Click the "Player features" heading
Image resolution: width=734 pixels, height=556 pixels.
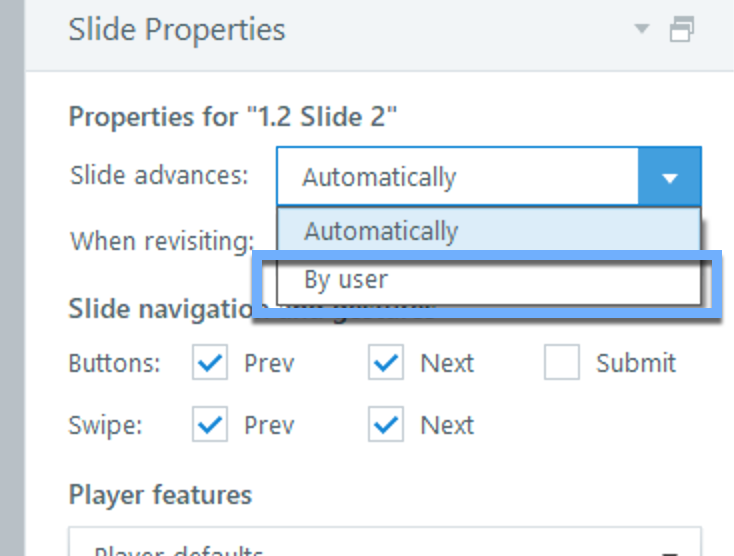coord(160,494)
